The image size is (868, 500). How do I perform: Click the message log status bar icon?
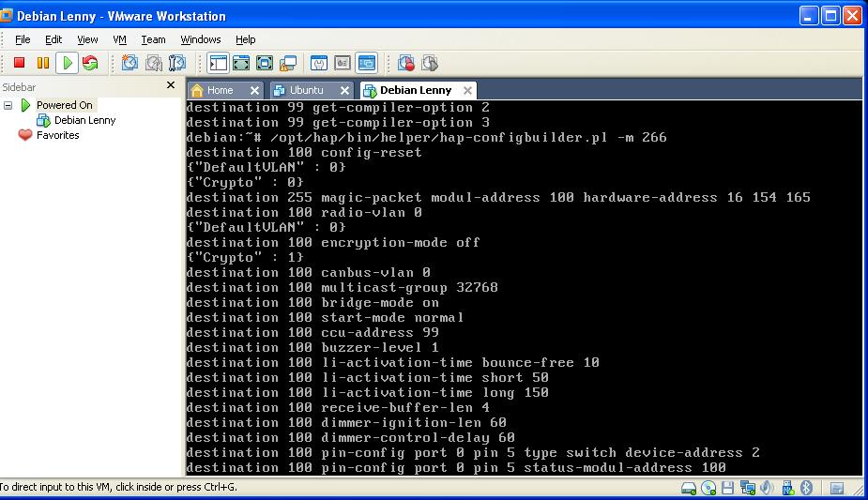pos(837,488)
